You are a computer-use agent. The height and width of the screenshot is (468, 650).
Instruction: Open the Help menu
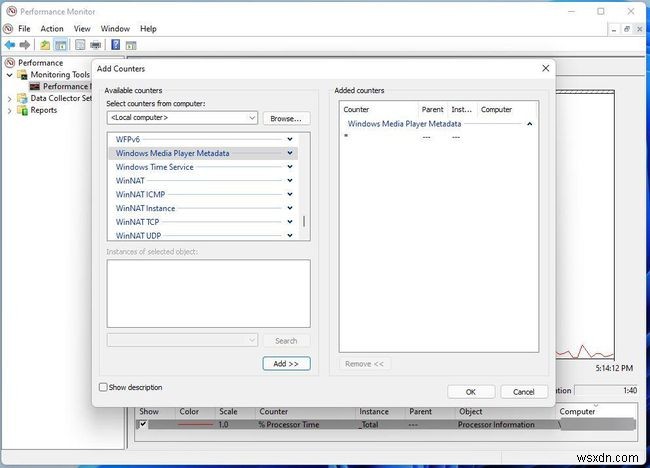pos(148,29)
